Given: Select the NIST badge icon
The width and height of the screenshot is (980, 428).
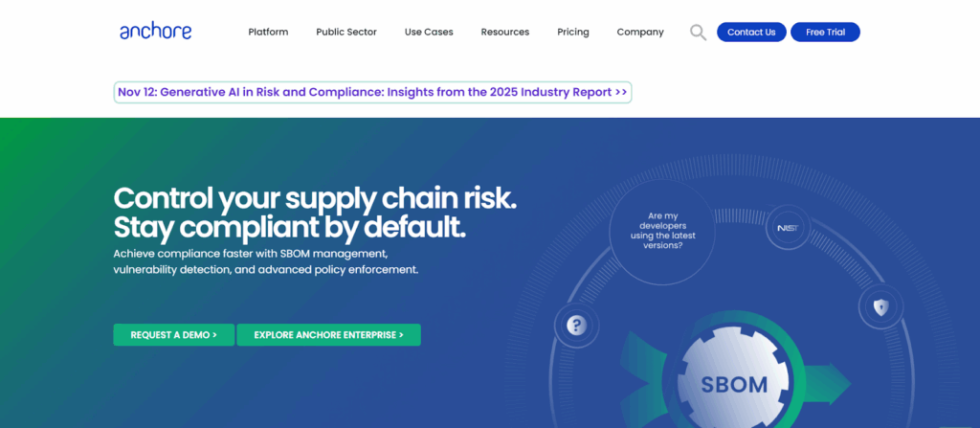Looking at the screenshot, I should [788, 229].
